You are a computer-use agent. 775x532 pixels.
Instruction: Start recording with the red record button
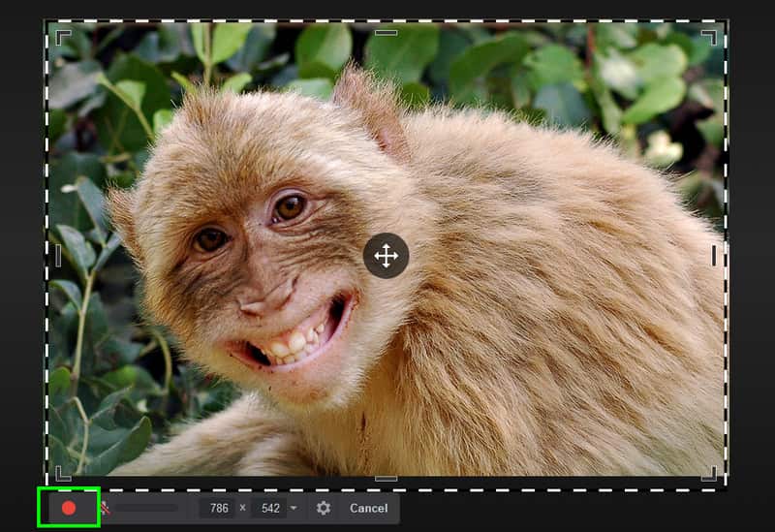coord(69,508)
